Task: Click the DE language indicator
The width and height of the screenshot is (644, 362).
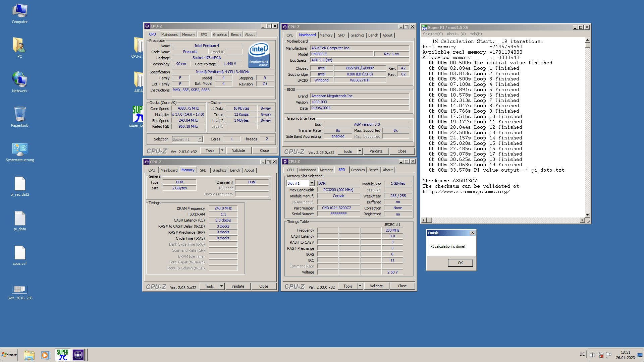Action: pyautogui.click(x=582, y=355)
